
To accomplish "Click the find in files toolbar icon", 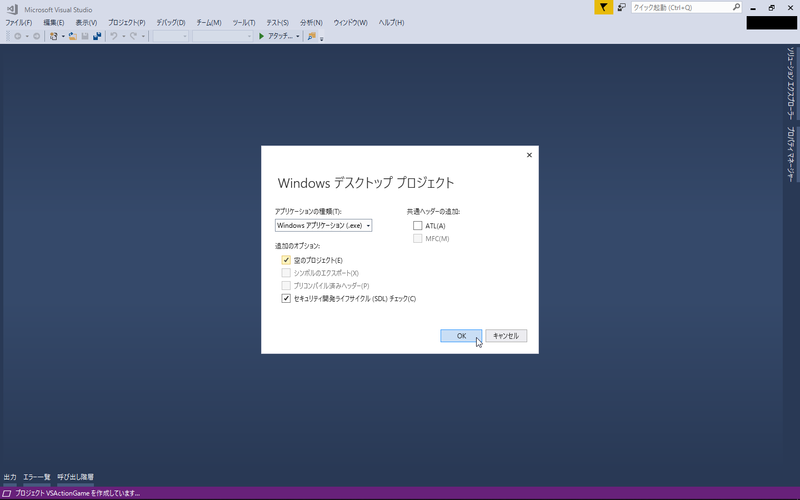I will 311,36.
